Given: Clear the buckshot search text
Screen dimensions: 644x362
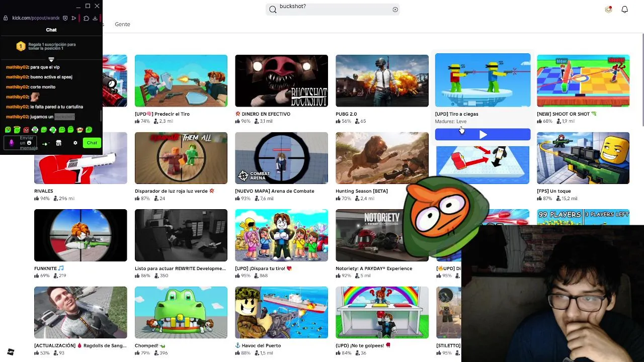Looking at the screenshot, I should coord(395,10).
